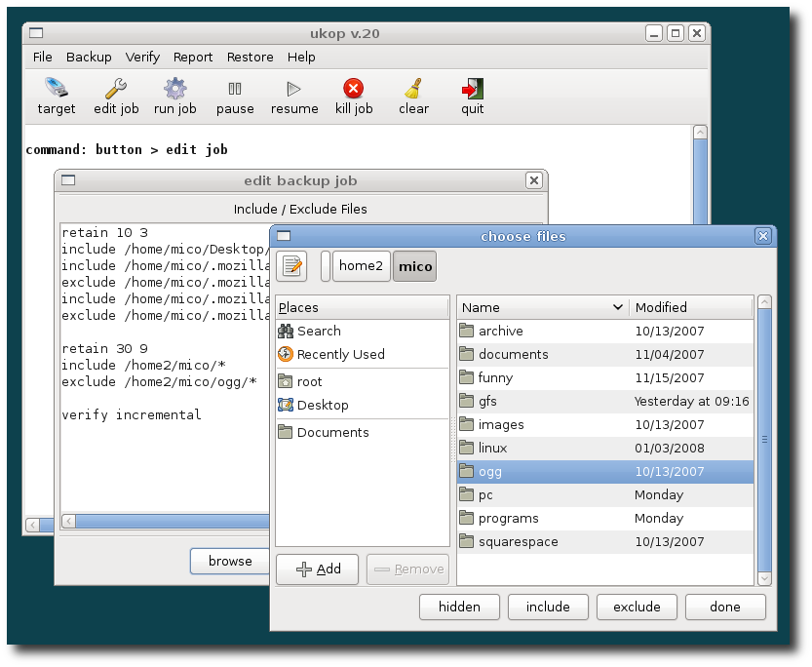This screenshot has height=667, width=812.
Task: Click the 'Yesterday at 09:16' modified date
Action: coord(691,402)
